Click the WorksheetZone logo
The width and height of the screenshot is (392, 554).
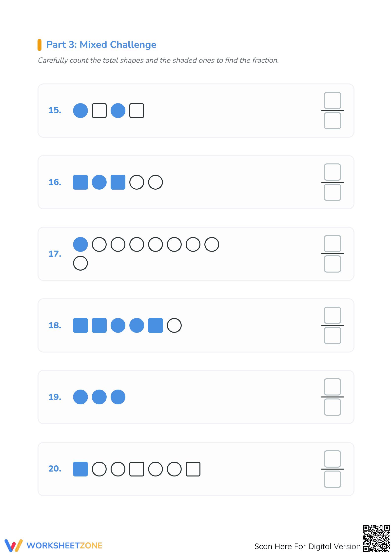click(x=53, y=545)
